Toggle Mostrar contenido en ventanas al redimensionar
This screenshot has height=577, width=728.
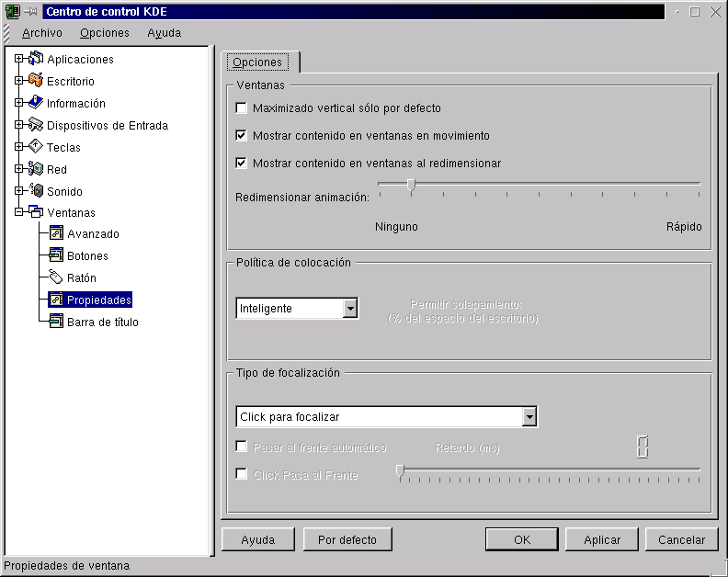click(242, 164)
